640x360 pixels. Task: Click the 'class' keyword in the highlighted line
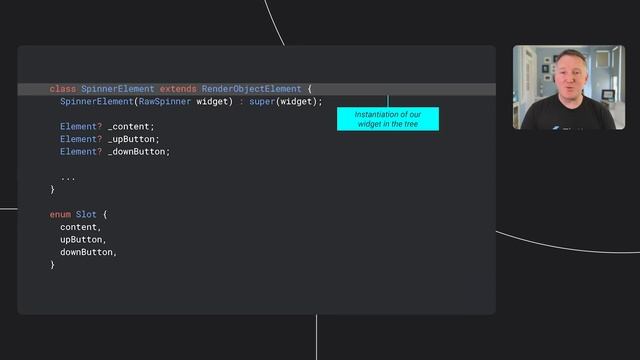(62, 89)
